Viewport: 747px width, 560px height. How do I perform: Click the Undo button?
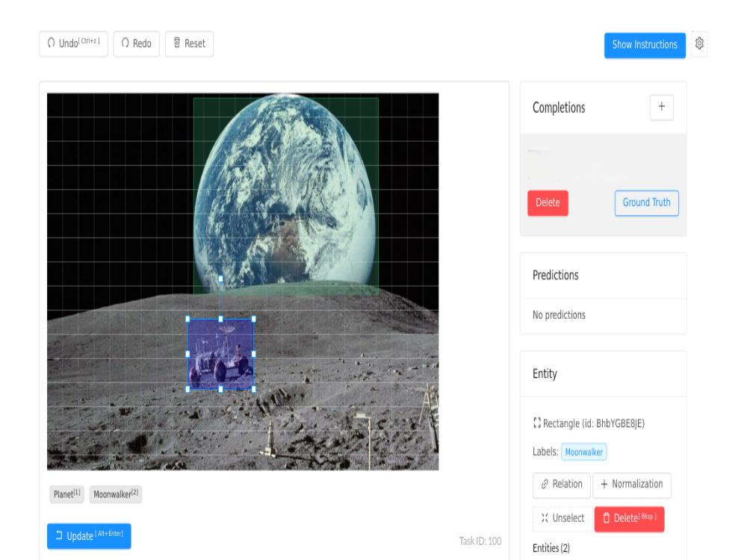[73, 43]
